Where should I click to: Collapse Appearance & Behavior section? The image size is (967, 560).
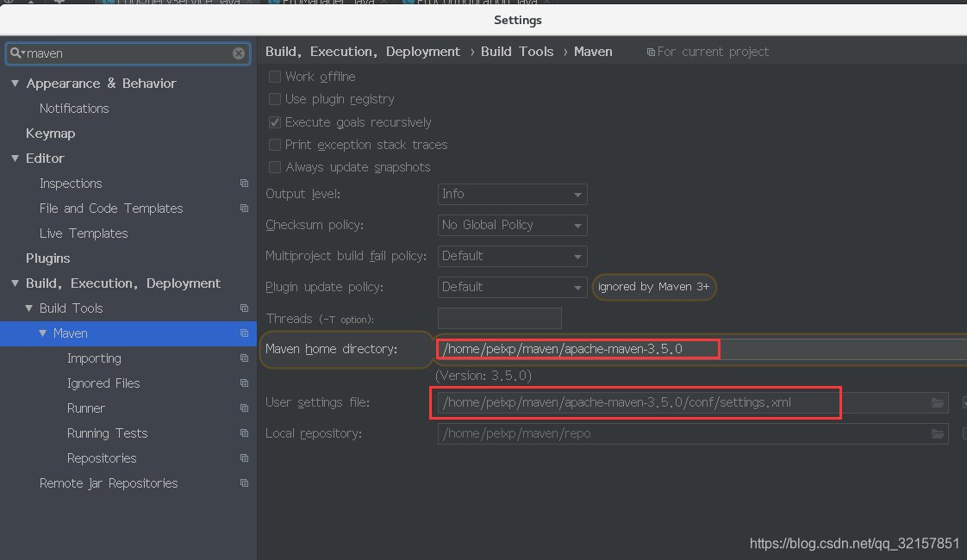point(16,84)
